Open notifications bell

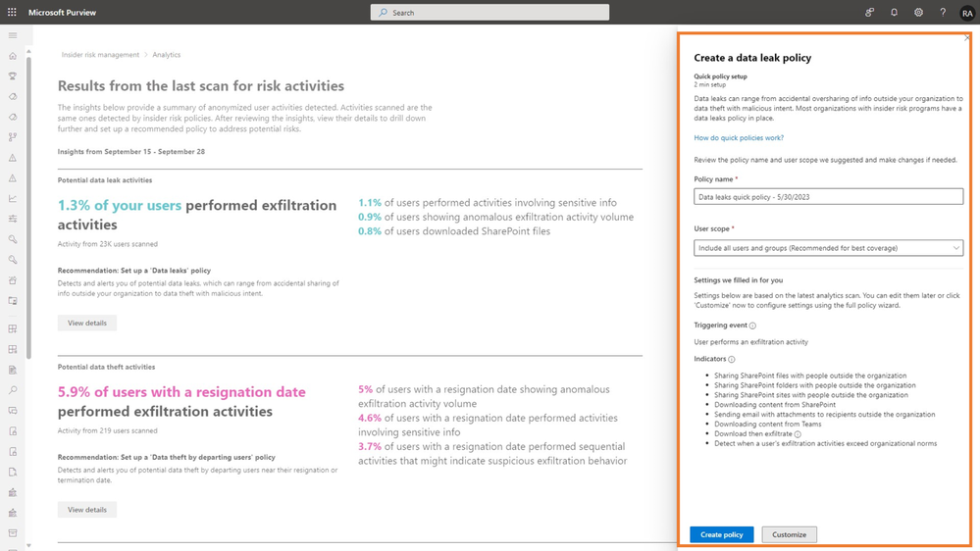(x=894, y=12)
